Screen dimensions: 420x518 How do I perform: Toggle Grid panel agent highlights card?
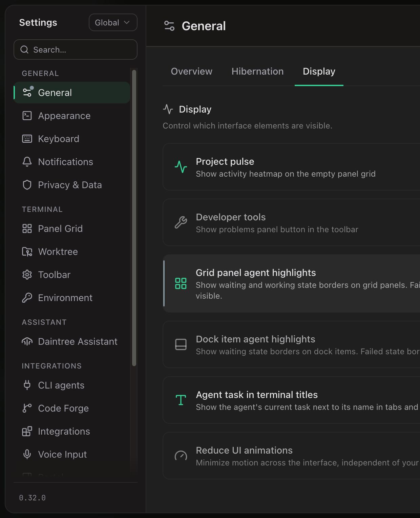click(x=291, y=283)
